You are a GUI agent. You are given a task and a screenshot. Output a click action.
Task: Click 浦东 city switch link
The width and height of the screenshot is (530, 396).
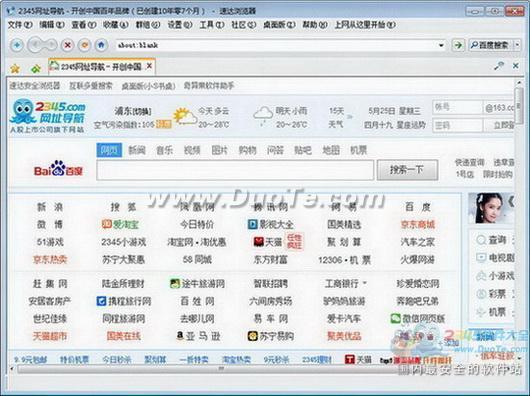tap(133, 111)
